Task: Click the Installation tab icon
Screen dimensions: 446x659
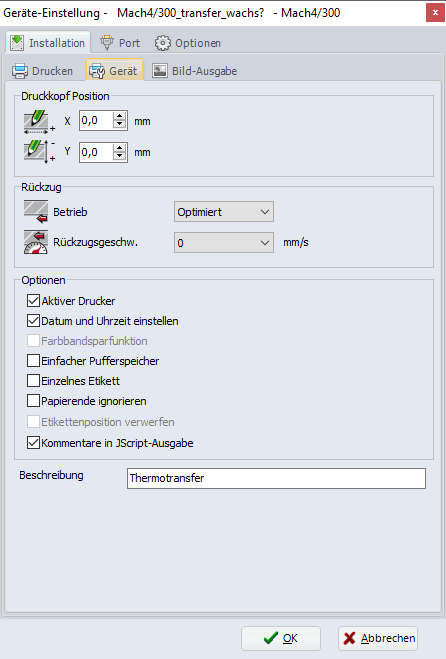Action: pyautogui.click(x=17, y=43)
